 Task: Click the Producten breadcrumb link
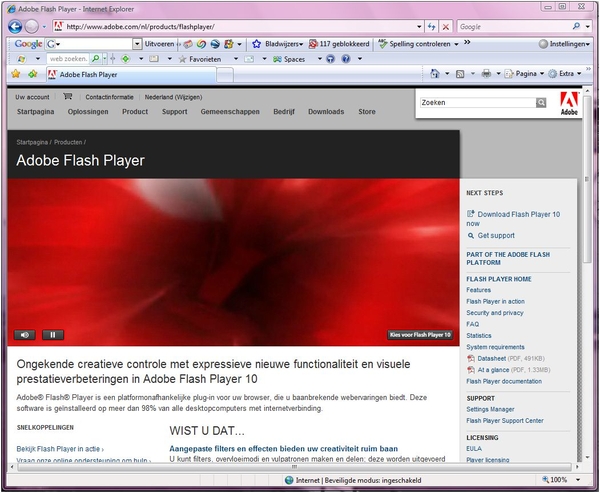pos(68,142)
